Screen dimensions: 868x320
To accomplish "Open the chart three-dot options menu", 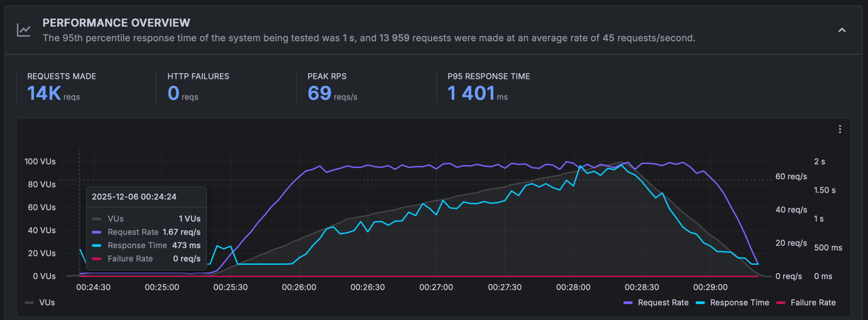I will pyautogui.click(x=840, y=129).
